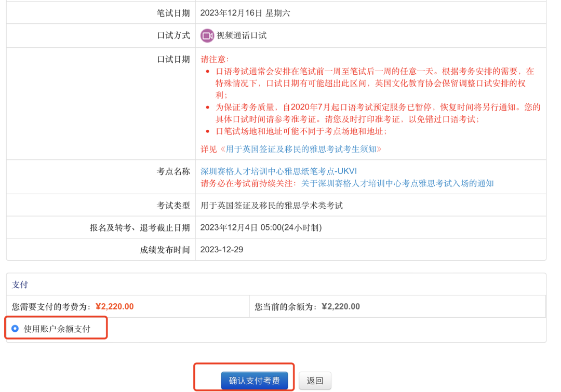The height and width of the screenshot is (392, 561).
Task: Click the 返回 button
Action: [x=315, y=381]
